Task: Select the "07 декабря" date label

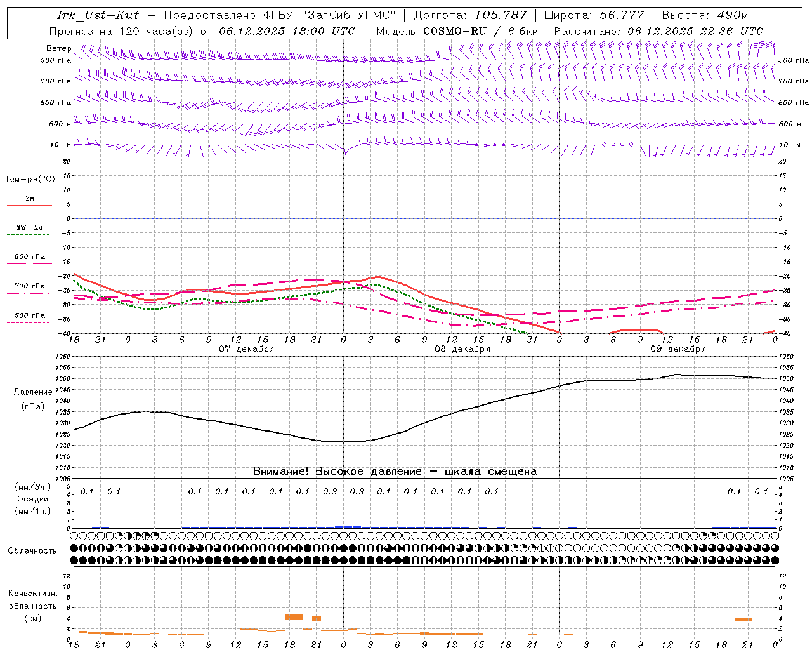Action: click(x=247, y=349)
